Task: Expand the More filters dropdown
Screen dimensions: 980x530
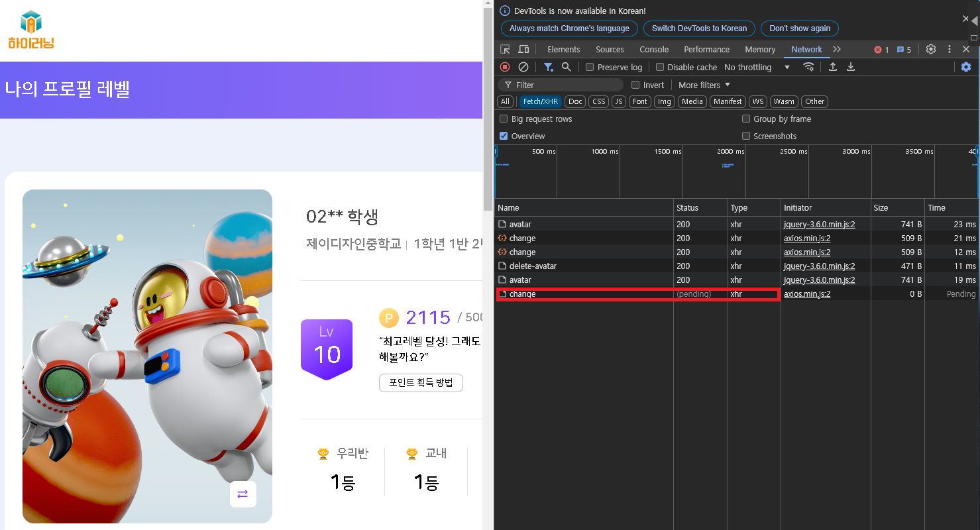Action: 704,85
